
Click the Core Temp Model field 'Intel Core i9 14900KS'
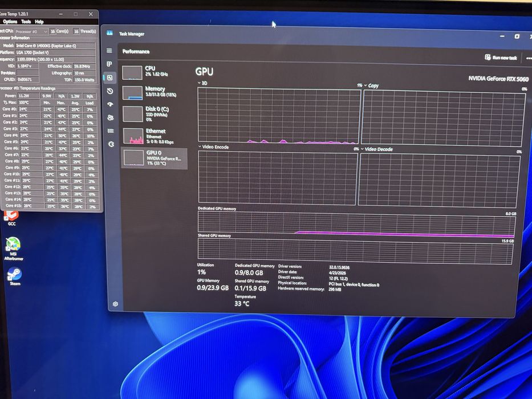click(55, 46)
